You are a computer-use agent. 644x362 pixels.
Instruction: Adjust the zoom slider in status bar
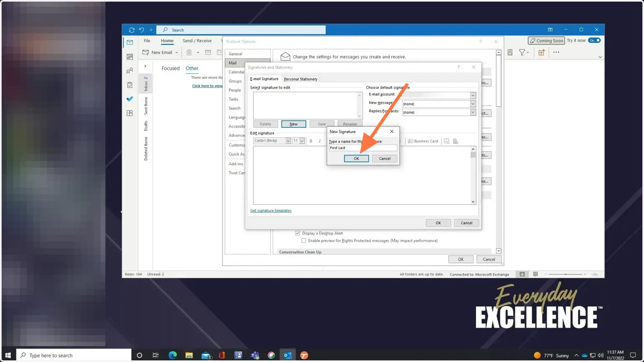click(566, 274)
